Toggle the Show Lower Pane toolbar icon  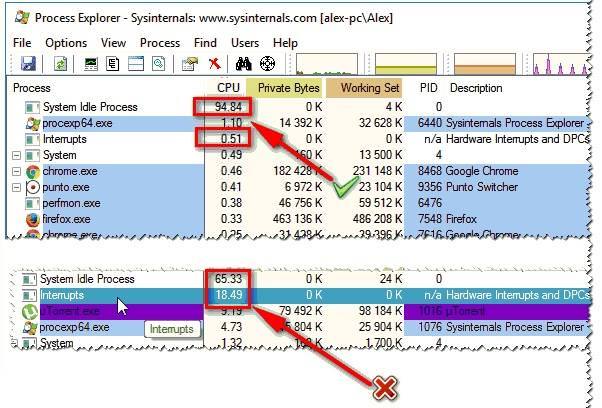[136, 63]
